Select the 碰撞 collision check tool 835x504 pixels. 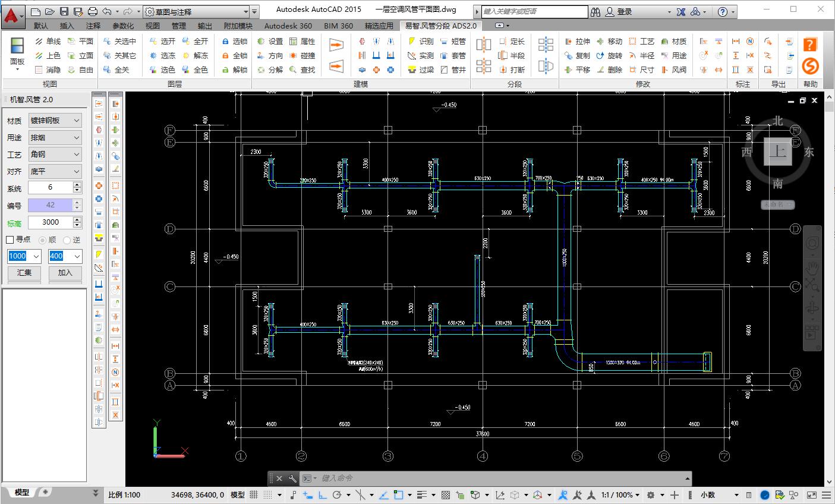click(302, 55)
